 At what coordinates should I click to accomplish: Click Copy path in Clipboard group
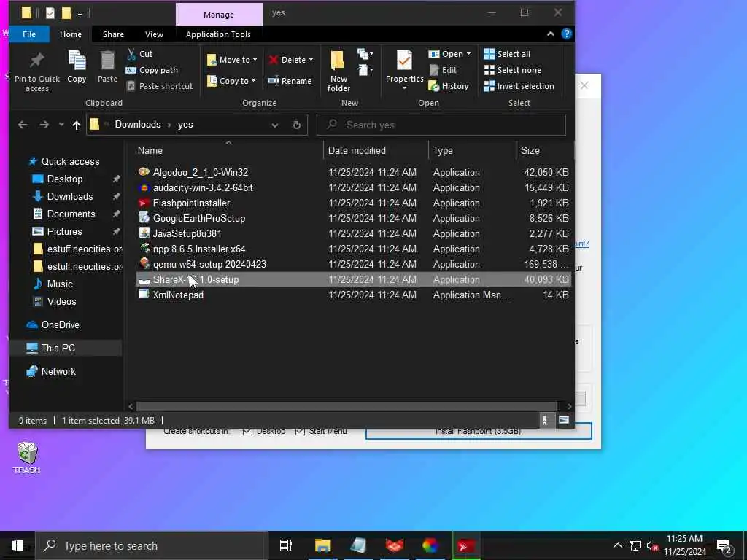[152, 70]
